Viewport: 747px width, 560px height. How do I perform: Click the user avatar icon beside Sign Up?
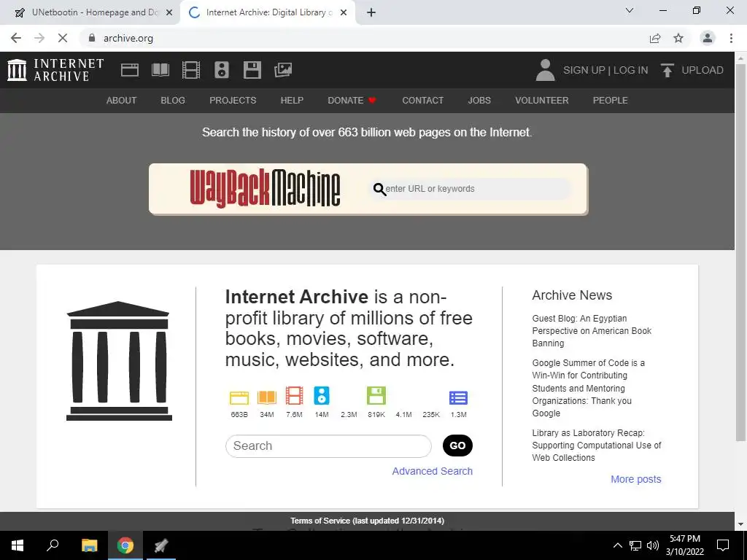pos(546,70)
